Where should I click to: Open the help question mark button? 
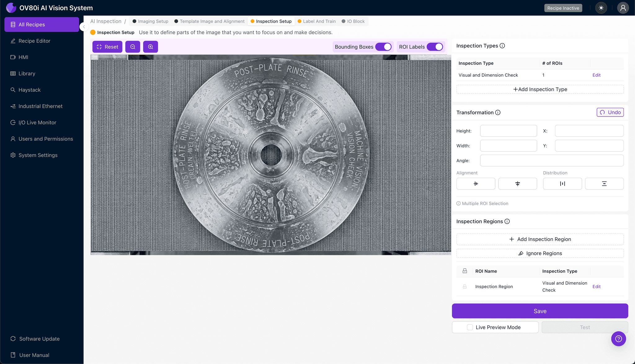pos(618,339)
